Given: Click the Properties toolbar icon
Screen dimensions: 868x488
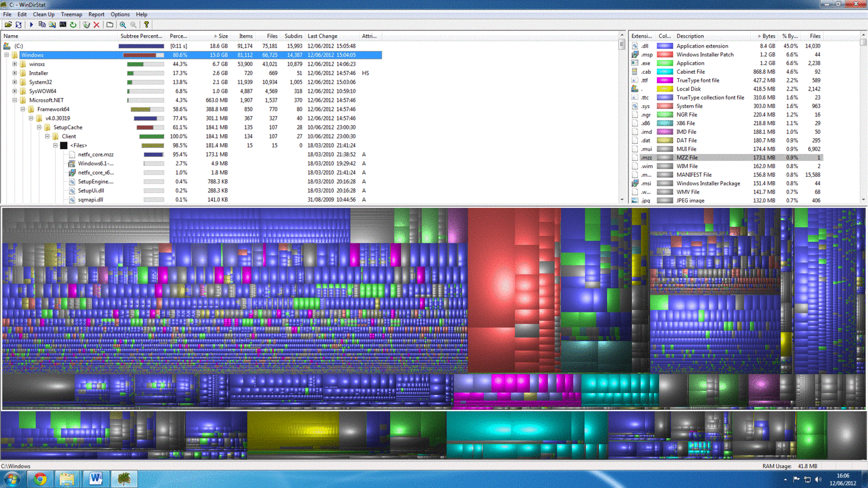Looking at the screenshot, I should [x=110, y=24].
